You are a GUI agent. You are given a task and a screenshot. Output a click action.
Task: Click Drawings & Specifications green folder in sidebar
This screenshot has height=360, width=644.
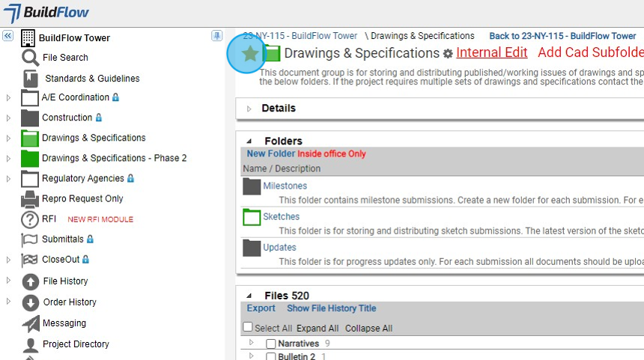coord(29,138)
